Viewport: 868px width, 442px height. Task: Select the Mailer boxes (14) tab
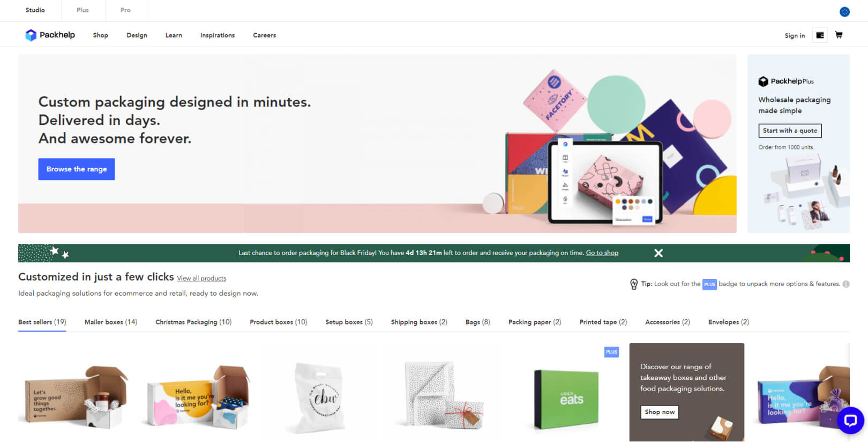pos(111,322)
